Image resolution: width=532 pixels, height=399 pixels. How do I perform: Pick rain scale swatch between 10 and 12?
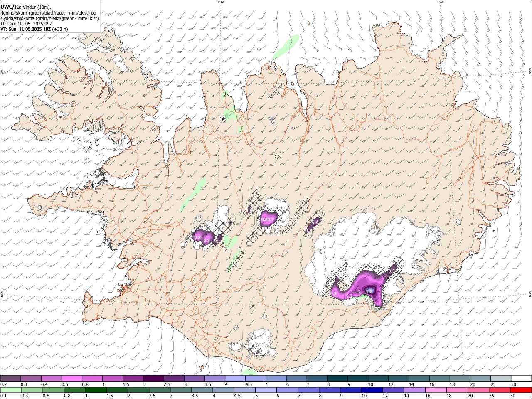tap(372, 390)
